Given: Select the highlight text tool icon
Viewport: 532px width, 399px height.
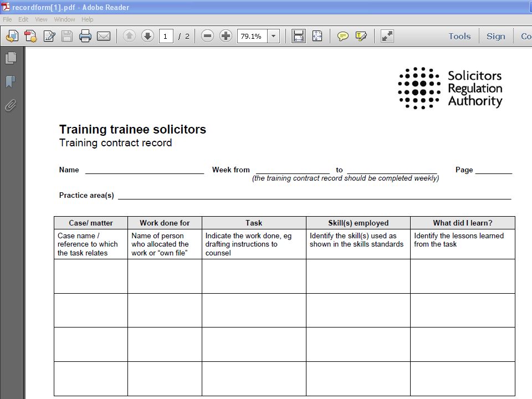Looking at the screenshot, I should point(361,36).
